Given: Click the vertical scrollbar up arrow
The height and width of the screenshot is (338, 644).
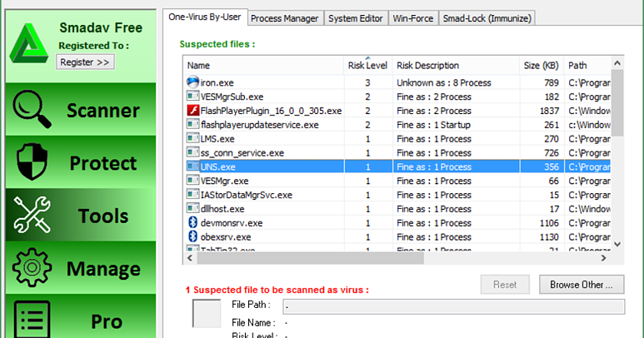Looking at the screenshot, I should (617, 63).
